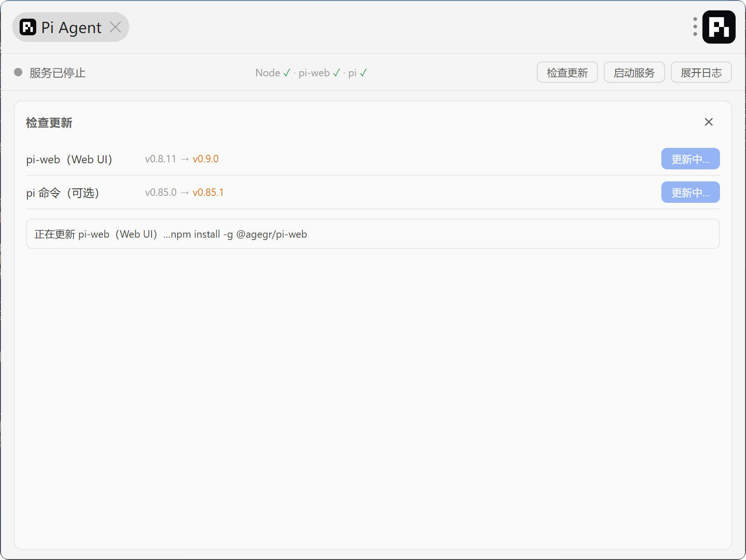Click the v0.85.0 current version
746x560 pixels.
click(x=160, y=193)
